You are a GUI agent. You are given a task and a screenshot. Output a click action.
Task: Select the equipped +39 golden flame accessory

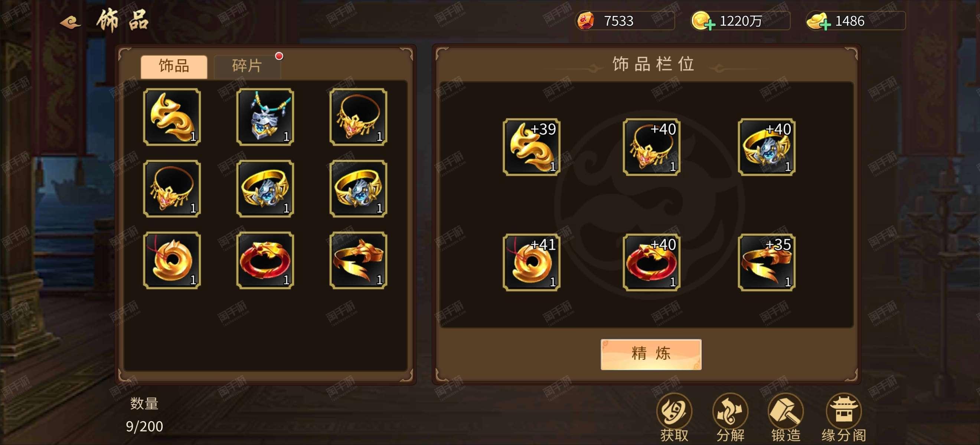coord(532,147)
